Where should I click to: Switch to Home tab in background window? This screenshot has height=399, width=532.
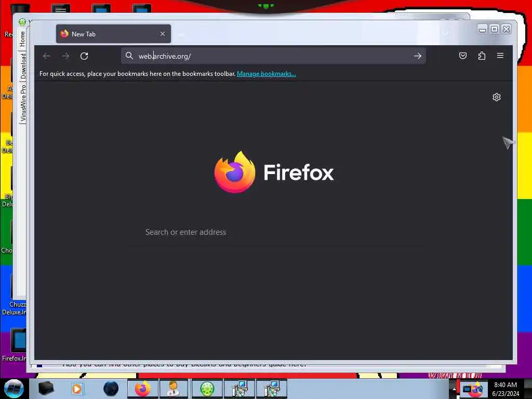pyautogui.click(x=22, y=39)
